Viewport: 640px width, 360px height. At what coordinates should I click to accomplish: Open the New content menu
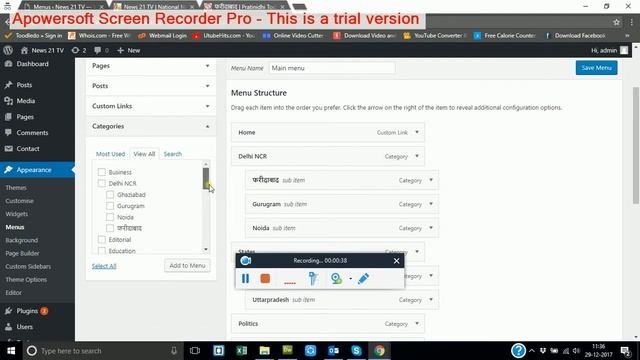(x=129, y=50)
